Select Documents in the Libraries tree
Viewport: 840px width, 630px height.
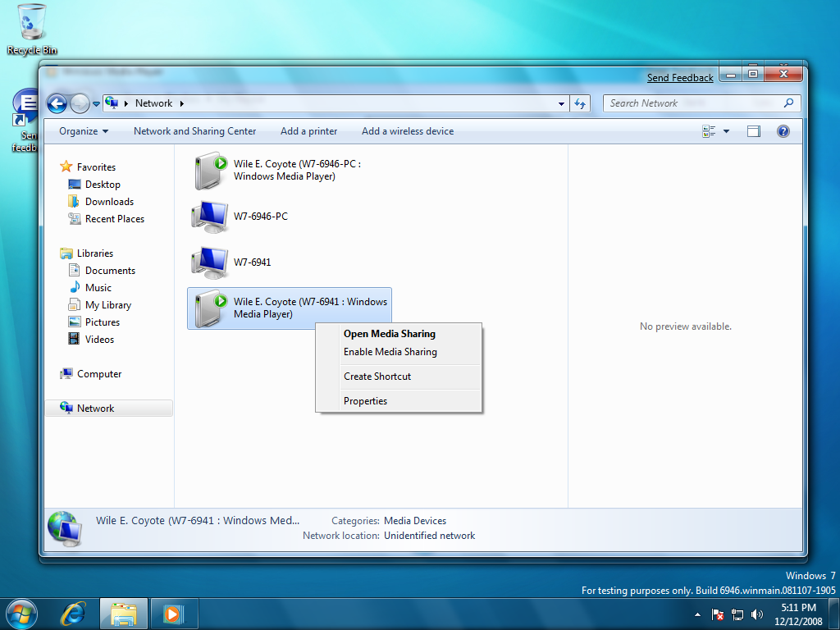tap(110, 271)
